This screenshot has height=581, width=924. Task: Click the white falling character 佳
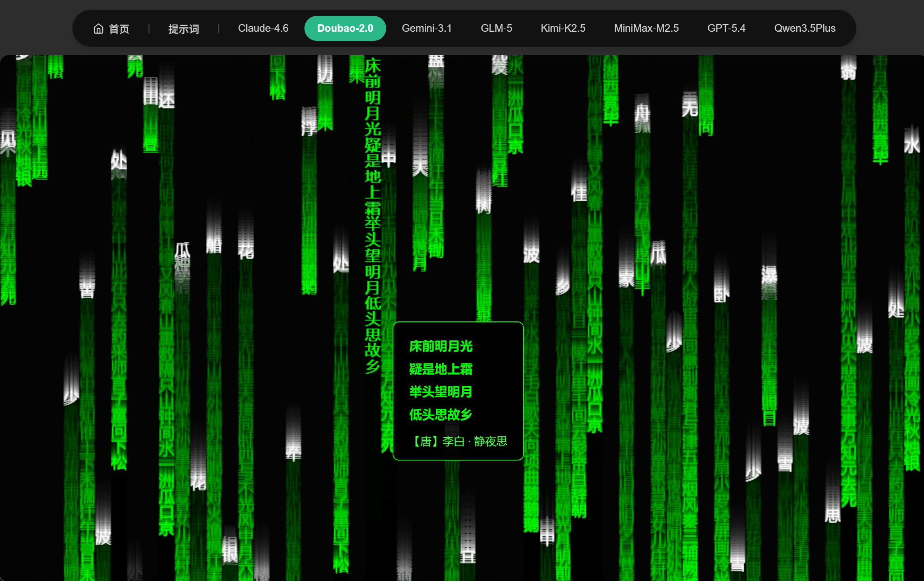[579, 193]
